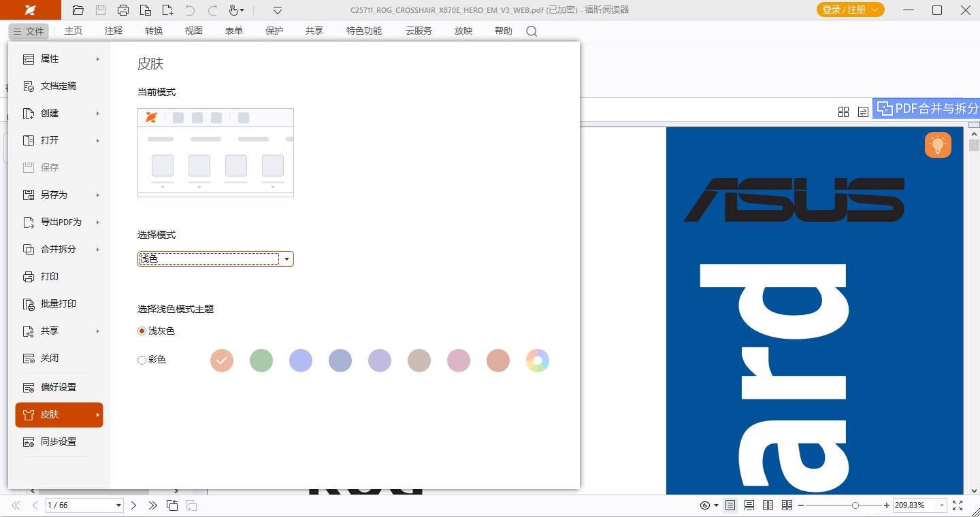Viewport: 980px width, 517px height.
Task: Zoom out with the minus button
Action: click(801, 505)
